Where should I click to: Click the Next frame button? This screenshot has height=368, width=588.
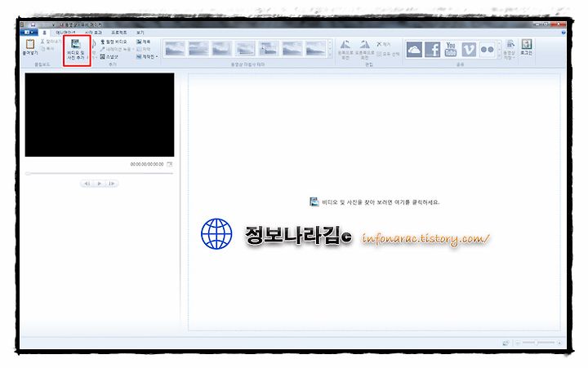tap(112, 184)
